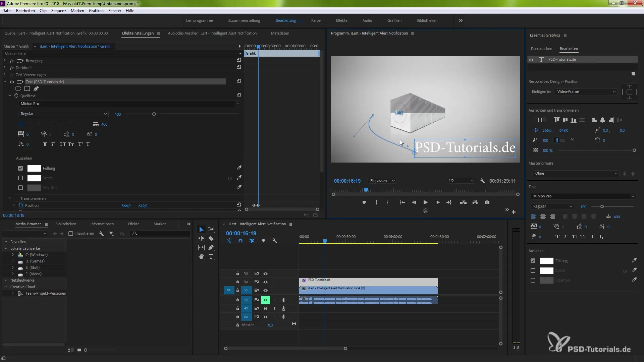Open Effekte panel tab beside Informationen
This screenshot has height=362, width=644.
coord(134,224)
